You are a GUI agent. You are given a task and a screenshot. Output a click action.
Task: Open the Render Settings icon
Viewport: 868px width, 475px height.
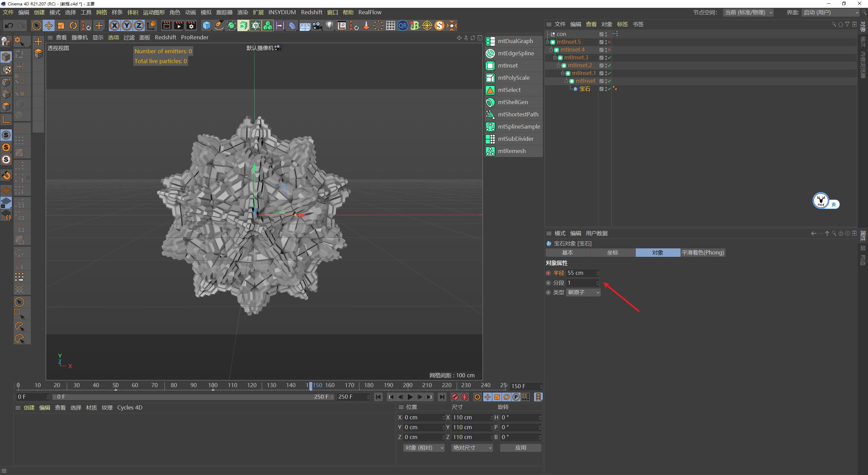[x=191, y=25]
